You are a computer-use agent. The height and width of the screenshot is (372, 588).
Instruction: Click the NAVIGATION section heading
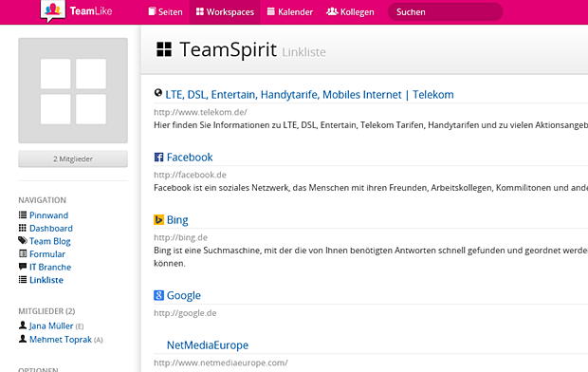point(43,200)
